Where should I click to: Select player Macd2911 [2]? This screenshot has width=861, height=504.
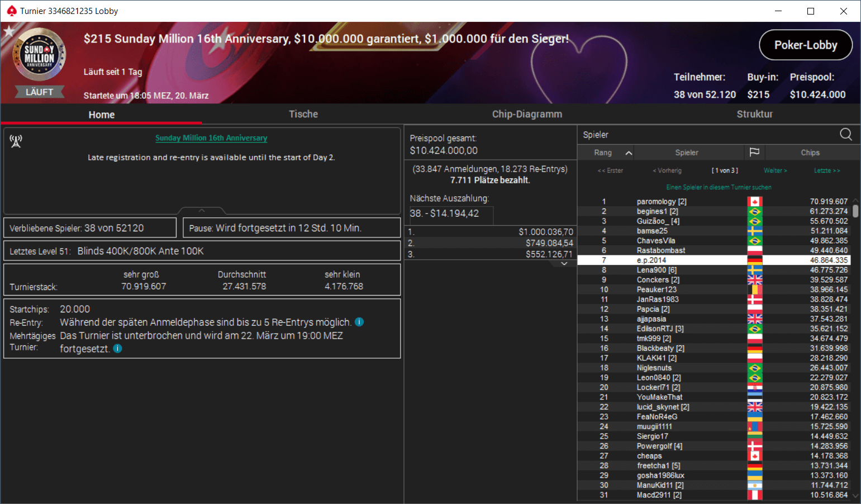pos(659,495)
